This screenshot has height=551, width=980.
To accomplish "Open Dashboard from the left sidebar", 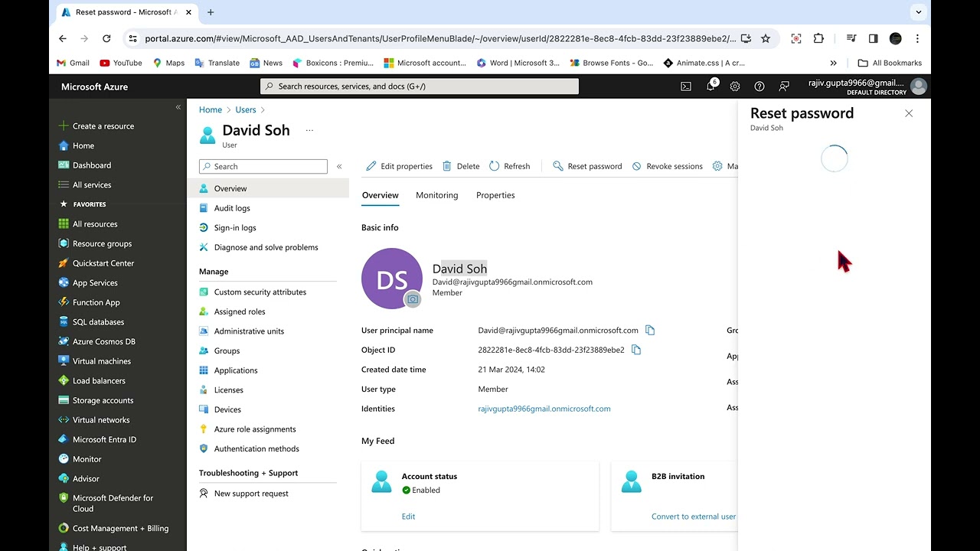I will tap(92, 165).
